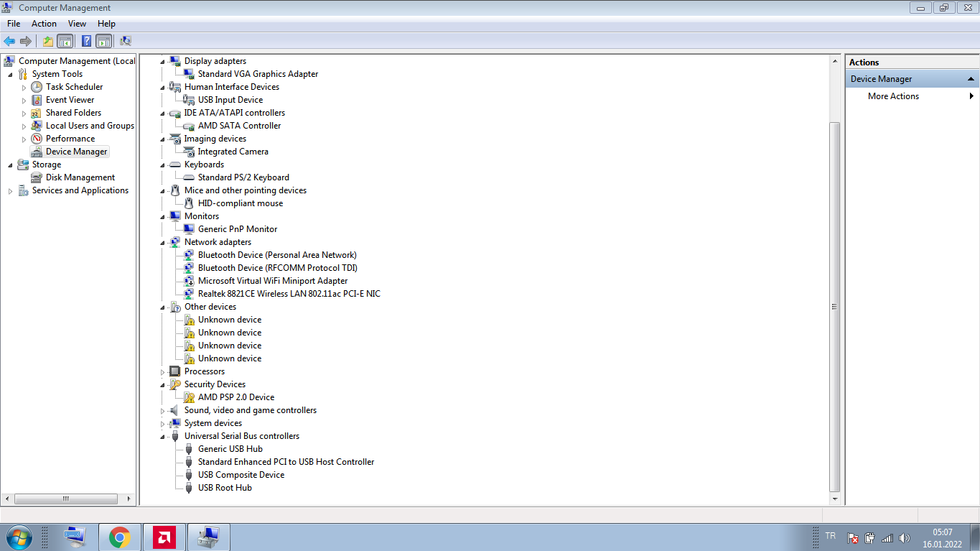
Task: Click the volume speaker tray icon
Action: point(904,538)
